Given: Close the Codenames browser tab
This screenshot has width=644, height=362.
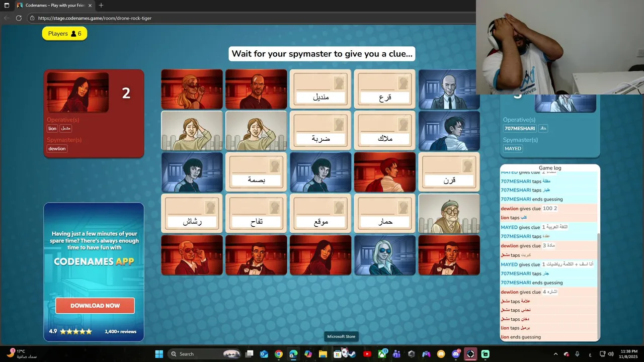Looking at the screenshot, I should point(91,6).
